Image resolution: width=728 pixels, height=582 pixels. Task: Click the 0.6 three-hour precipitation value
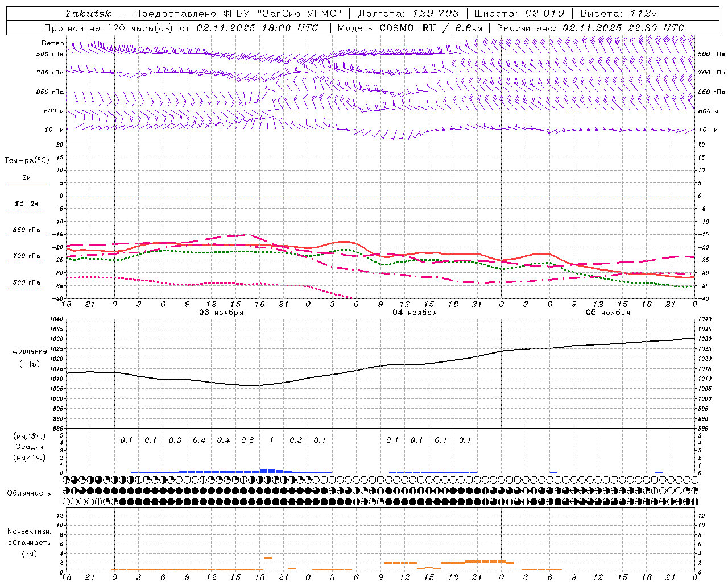(x=247, y=440)
